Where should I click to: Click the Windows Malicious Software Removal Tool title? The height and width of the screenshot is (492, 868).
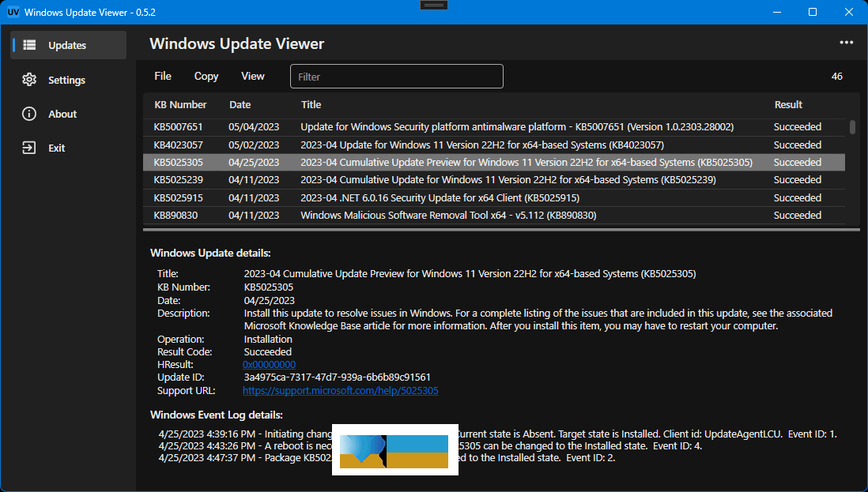point(448,216)
